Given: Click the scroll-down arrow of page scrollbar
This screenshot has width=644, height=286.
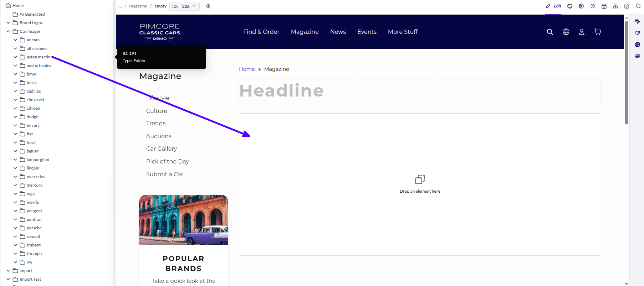Looking at the screenshot, I should coord(627,284).
